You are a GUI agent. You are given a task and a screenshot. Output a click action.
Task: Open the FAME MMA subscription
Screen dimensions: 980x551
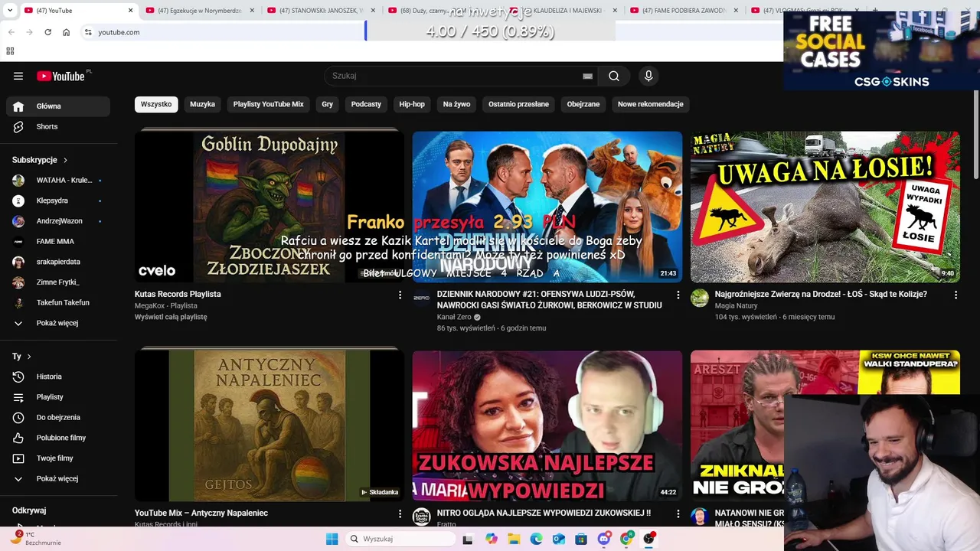(58, 242)
